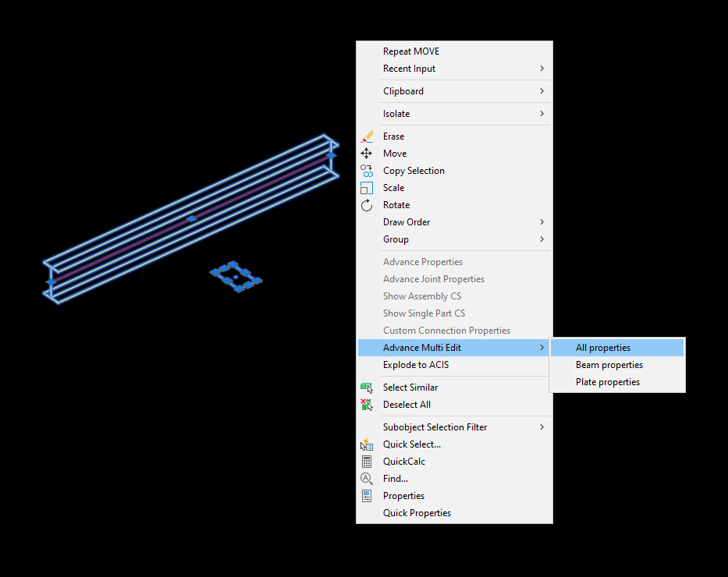728x577 pixels.
Task: Click the Move arrows icon
Action: pyautogui.click(x=366, y=154)
